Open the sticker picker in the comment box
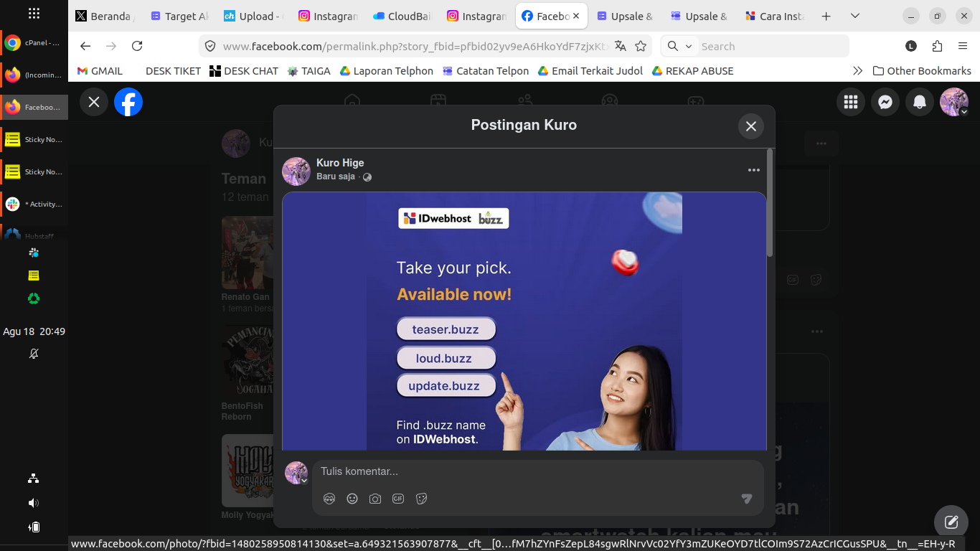Screen dimensions: 980x551 coord(421,499)
